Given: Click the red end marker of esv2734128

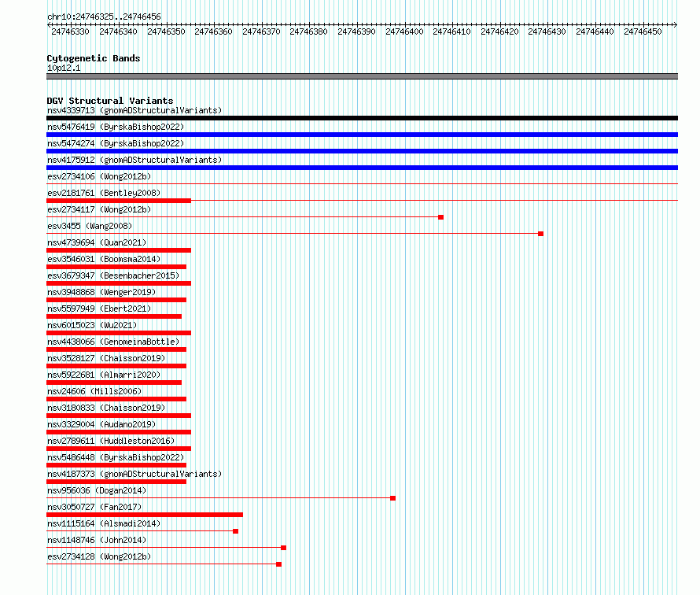Looking at the screenshot, I should (x=279, y=564).
